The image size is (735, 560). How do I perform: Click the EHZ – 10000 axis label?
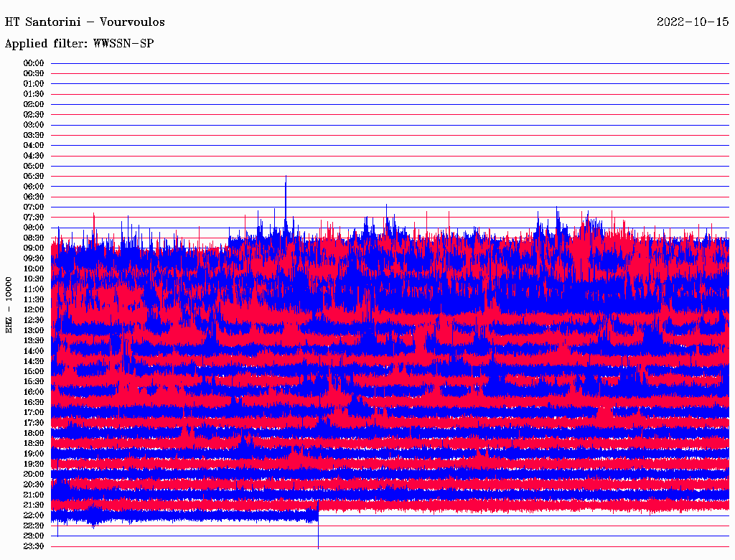click(x=9, y=304)
